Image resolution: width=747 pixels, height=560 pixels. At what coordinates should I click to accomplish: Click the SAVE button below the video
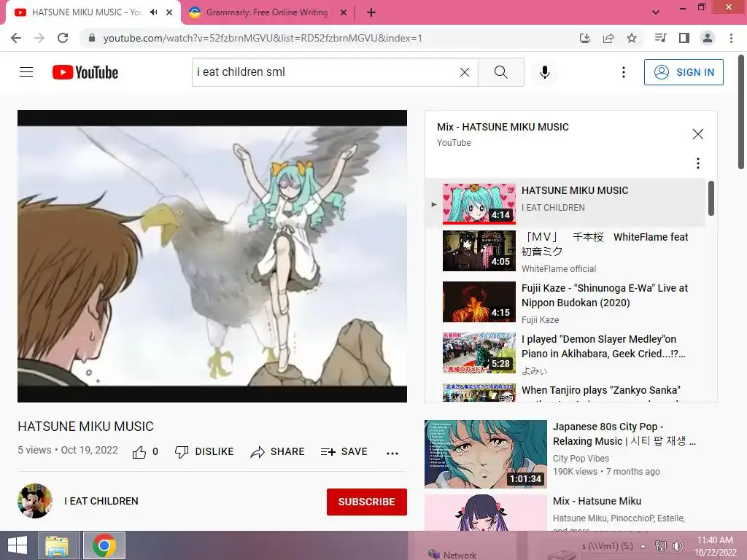[x=344, y=452]
